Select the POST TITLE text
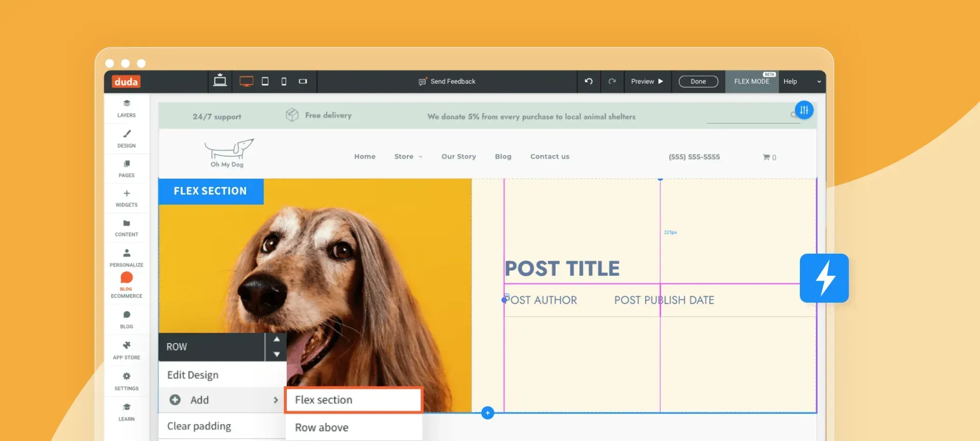Screen dimensions: 980x441 [562, 269]
